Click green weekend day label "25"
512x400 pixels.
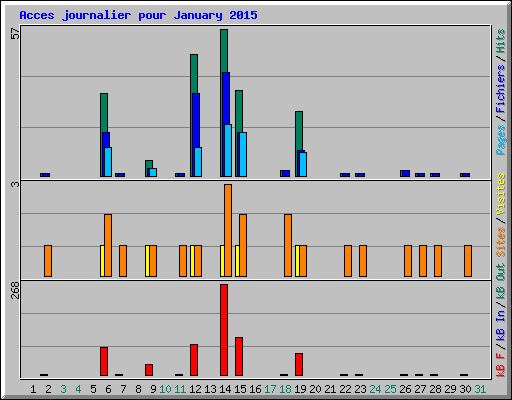coord(390,389)
